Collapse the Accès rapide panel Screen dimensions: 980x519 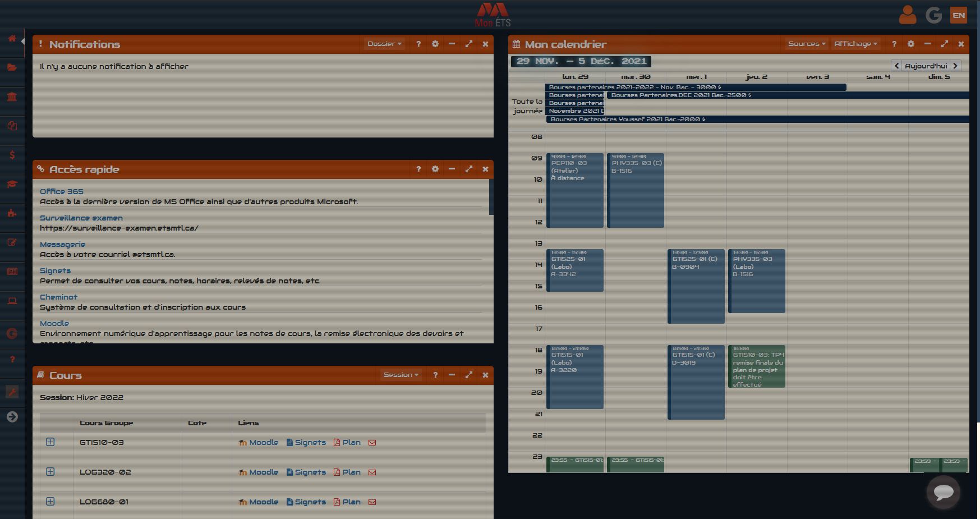click(x=452, y=169)
